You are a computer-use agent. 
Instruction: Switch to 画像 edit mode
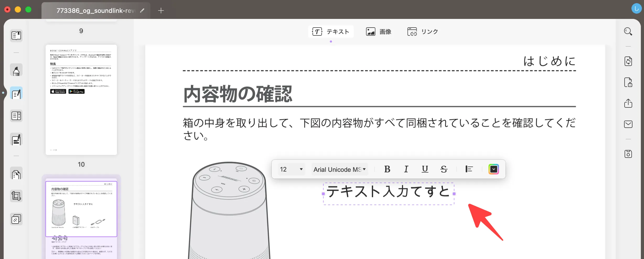point(379,32)
